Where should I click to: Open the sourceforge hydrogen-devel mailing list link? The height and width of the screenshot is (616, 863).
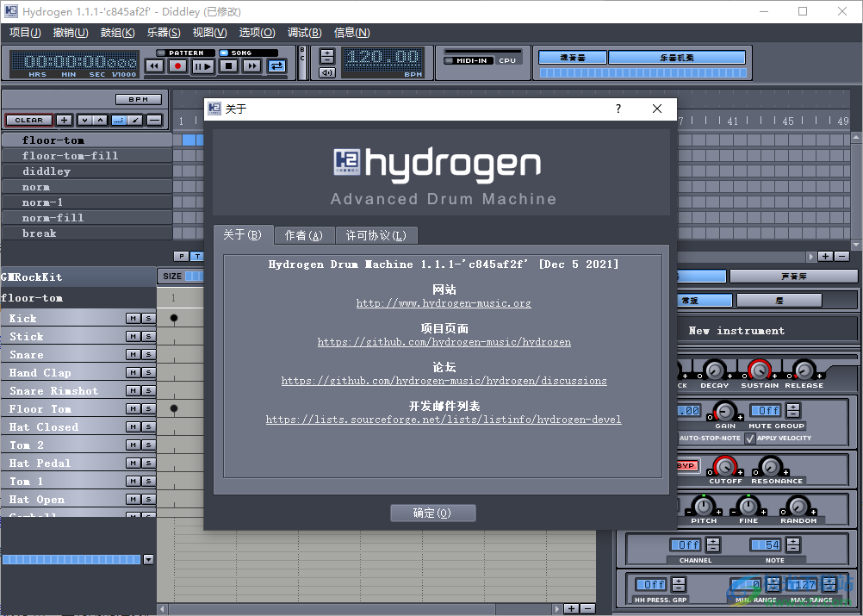coord(444,420)
